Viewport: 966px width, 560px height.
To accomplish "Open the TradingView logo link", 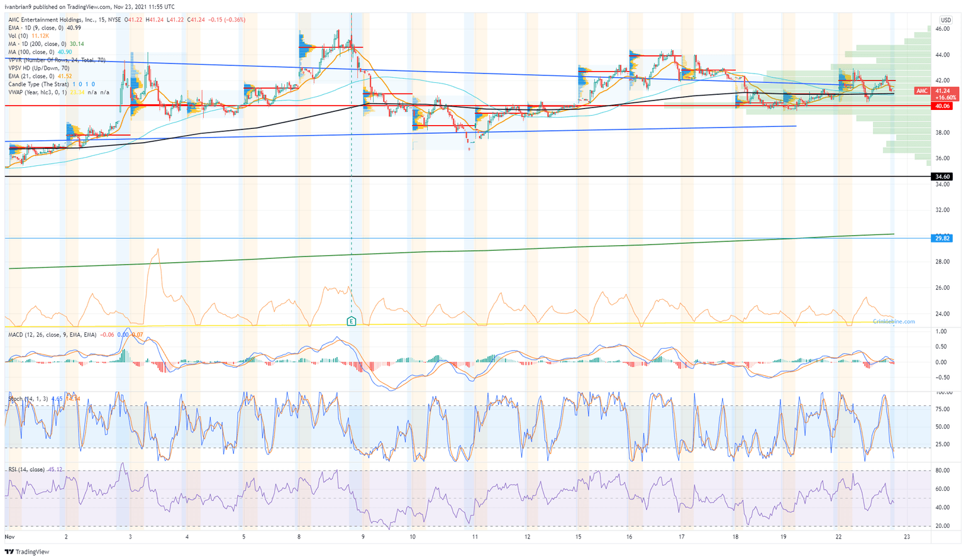I will tap(26, 552).
